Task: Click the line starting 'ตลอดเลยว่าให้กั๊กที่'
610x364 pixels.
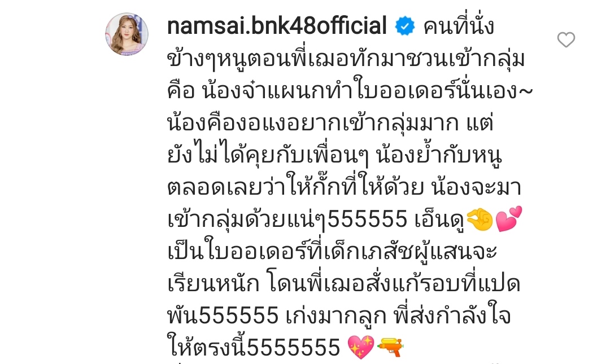Action: tap(345, 187)
